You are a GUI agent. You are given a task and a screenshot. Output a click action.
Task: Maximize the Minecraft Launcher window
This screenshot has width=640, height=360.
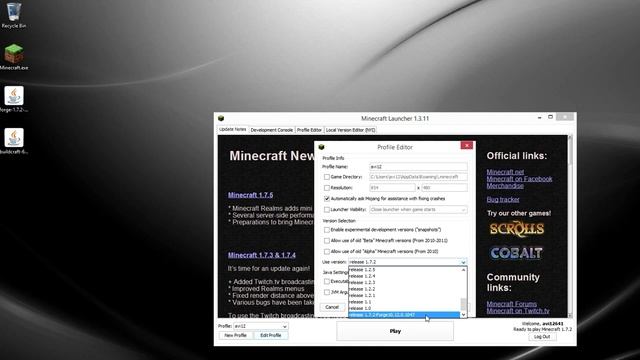[550, 117]
